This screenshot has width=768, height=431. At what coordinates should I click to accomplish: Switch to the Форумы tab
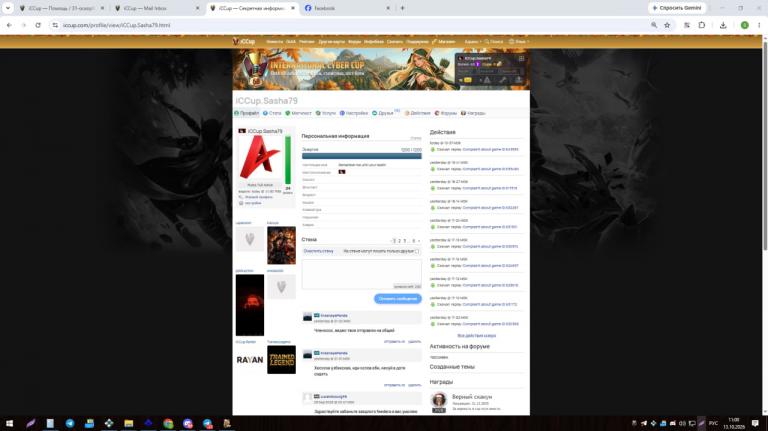click(x=446, y=113)
